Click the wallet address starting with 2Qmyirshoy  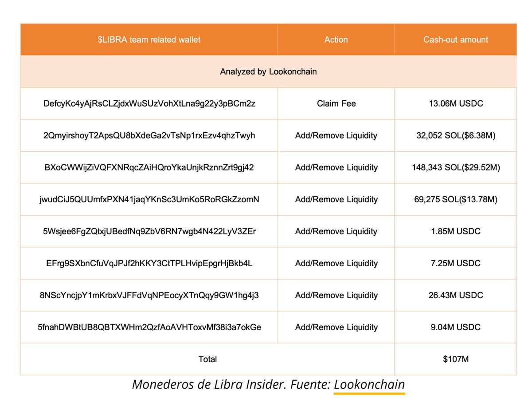point(149,135)
